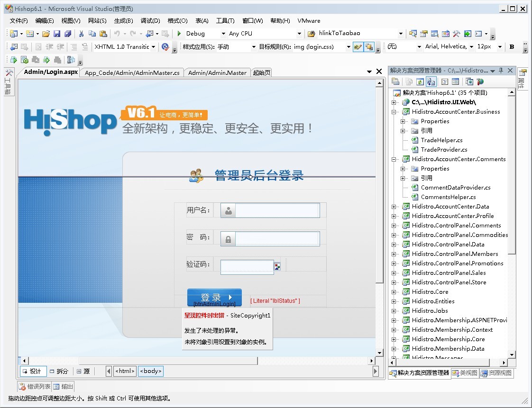Click the Nest Related Files icon in Solution Explorer
The image size is (532, 408).
tap(431, 82)
